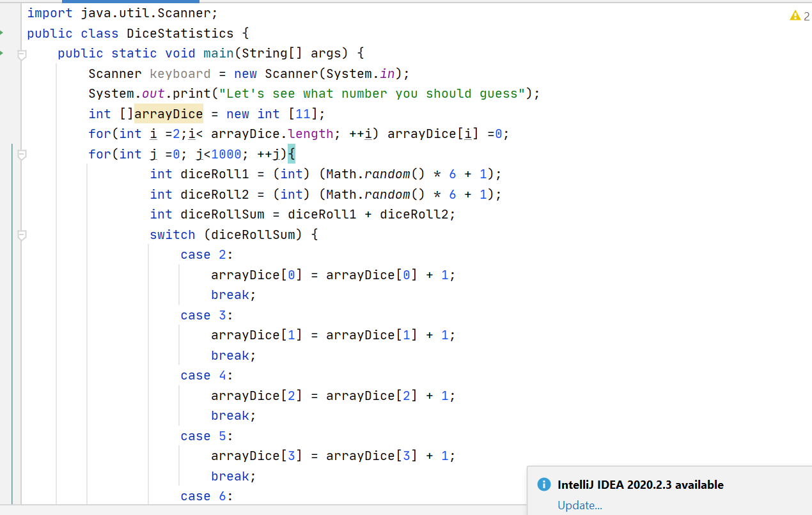Collapse the switch statement fold marker
Image resolution: width=812 pixels, height=515 pixels.
(22, 234)
